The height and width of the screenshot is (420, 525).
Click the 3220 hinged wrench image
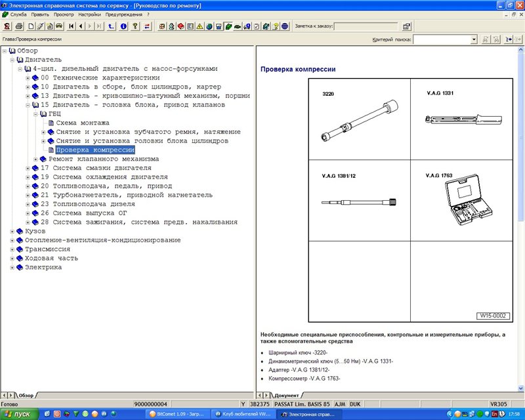point(360,121)
